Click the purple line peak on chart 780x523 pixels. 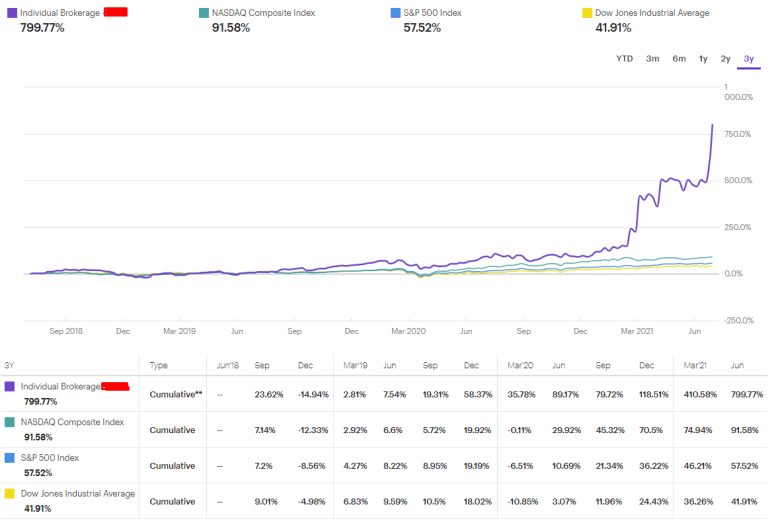tap(712, 125)
